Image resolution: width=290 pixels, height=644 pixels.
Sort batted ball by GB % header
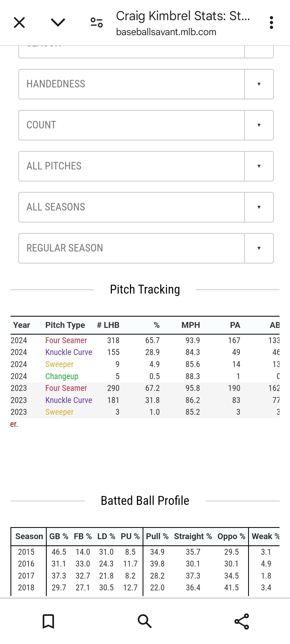click(x=59, y=536)
